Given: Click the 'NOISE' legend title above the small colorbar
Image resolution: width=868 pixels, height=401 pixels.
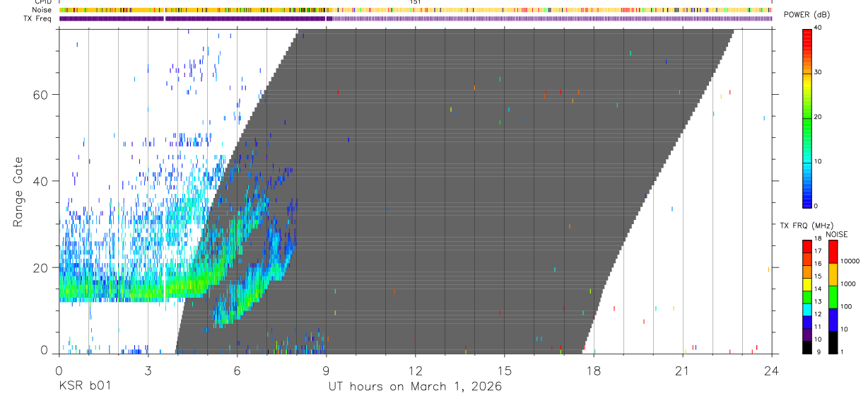Looking at the screenshot, I should pyautogui.click(x=837, y=234).
